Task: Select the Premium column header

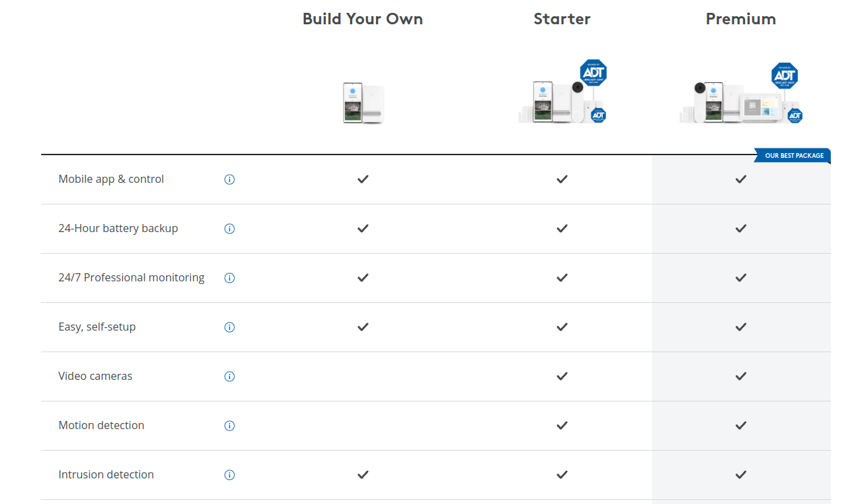Action: coord(740,19)
